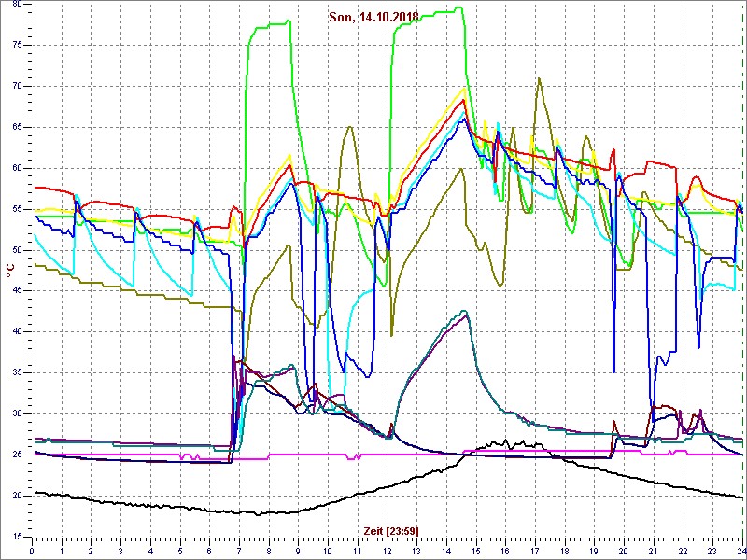Click the 60 value on the y-axis
This screenshot has width=747, height=560.
tap(17, 168)
